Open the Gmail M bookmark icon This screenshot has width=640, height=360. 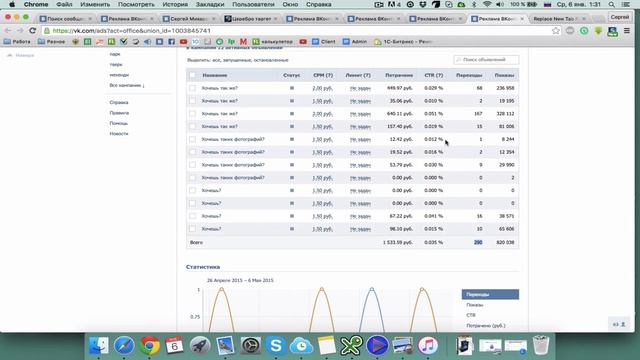[243, 42]
